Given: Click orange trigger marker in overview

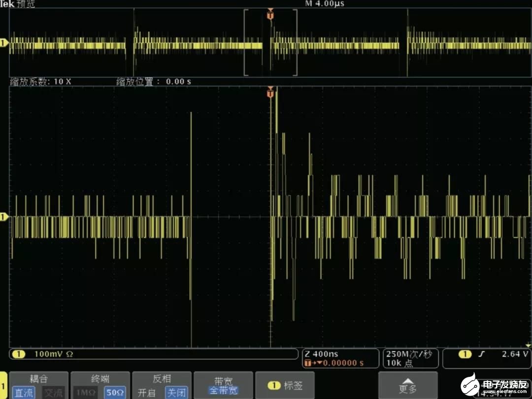Looking at the screenshot, I should click(270, 15).
